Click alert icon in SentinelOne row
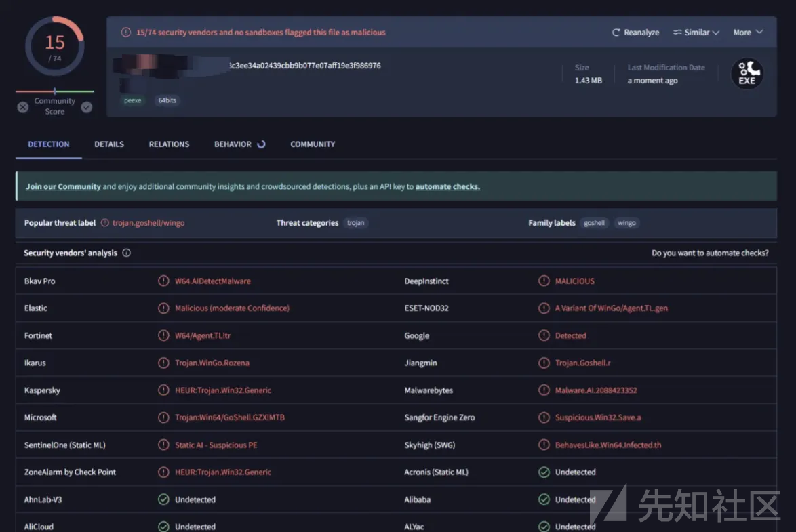 click(x=163, y=445)
